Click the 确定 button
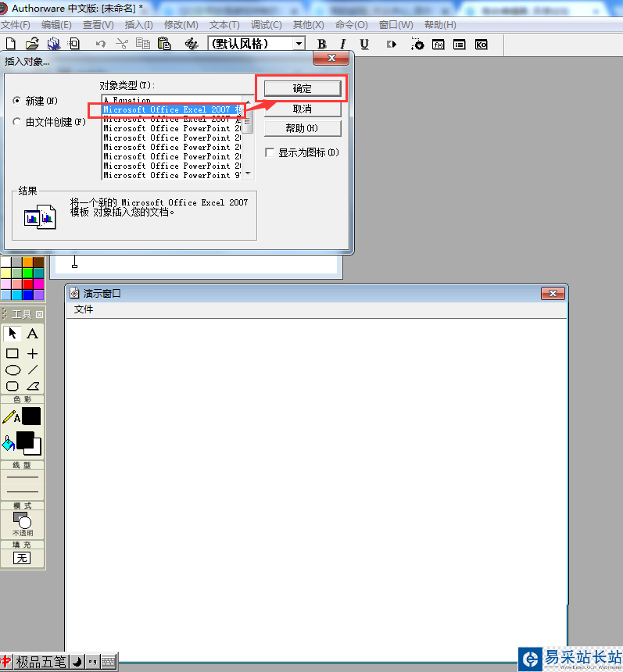 pyautogui.click(x=303, y=89)
